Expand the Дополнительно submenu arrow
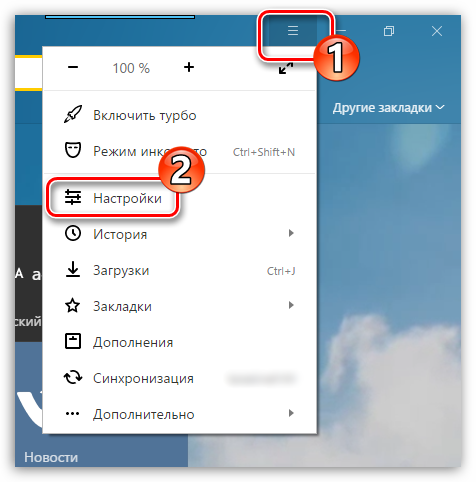This screenshot has width=476, height=482. click(x=291, y=413)
